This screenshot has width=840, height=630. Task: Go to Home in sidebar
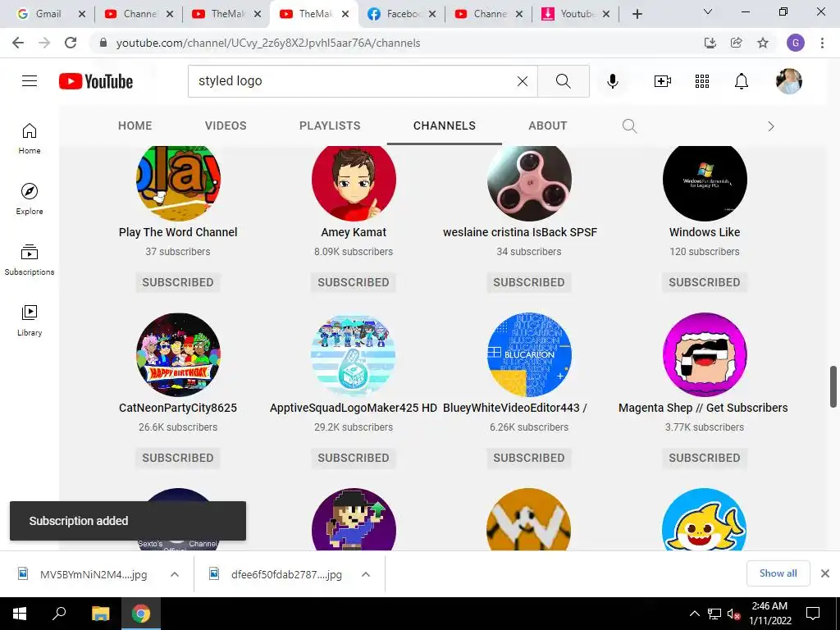point(30,139)
